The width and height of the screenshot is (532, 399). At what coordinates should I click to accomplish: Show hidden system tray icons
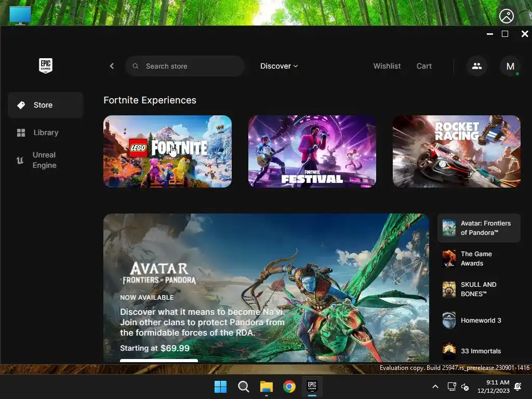435,387
